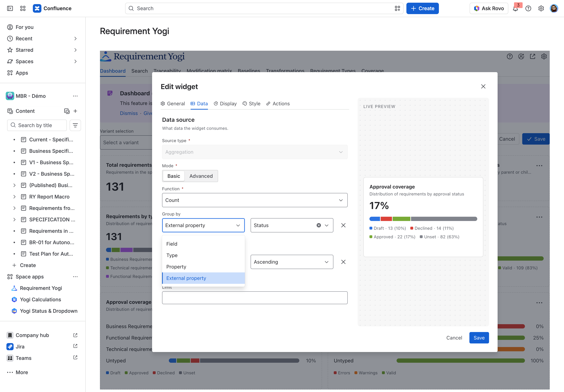Open Yogi Calculations app
The width and height of the screenshot is (564, 392).
coord(40,300)
